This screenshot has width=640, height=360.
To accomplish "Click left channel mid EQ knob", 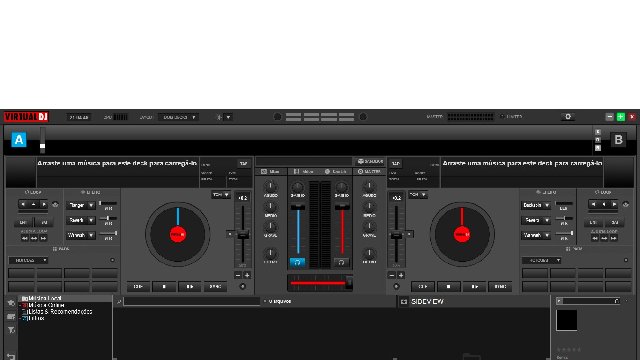I will point(270,207).
